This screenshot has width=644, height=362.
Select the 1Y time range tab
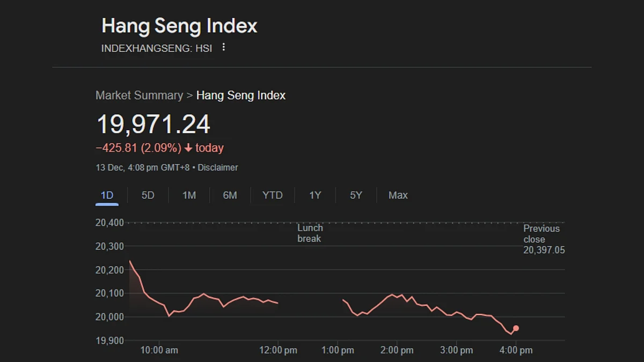click(x=315, y=195)
